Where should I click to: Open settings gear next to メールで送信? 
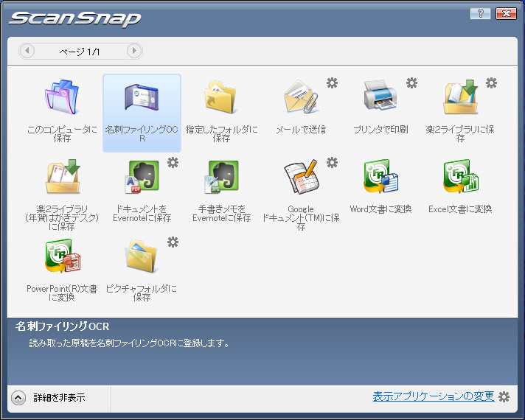[x=333, y=83]
